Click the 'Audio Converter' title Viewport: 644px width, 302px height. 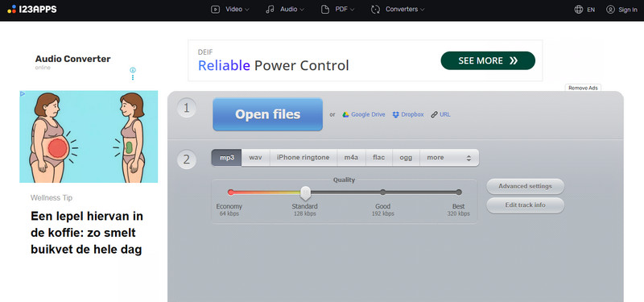[x=72, y=59]
